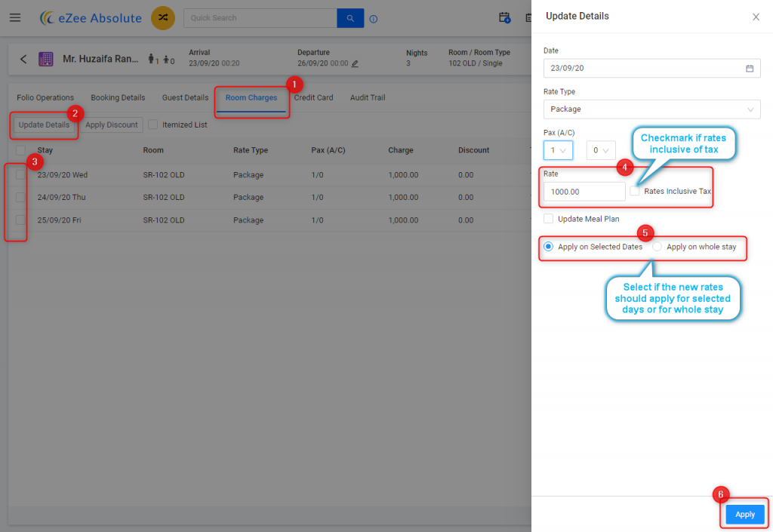Click the Nights value 3
This screenshot has width=773, height=532.
tap(408, 63)
